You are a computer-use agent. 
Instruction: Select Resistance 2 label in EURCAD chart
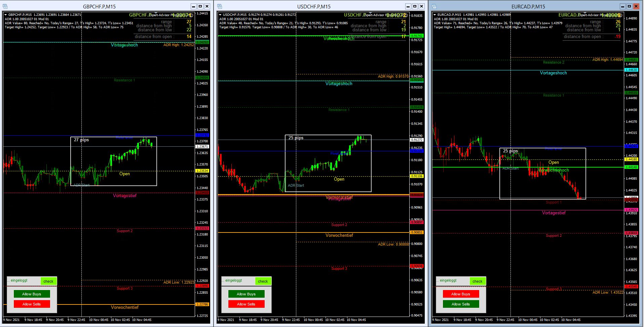coord(554,62)
